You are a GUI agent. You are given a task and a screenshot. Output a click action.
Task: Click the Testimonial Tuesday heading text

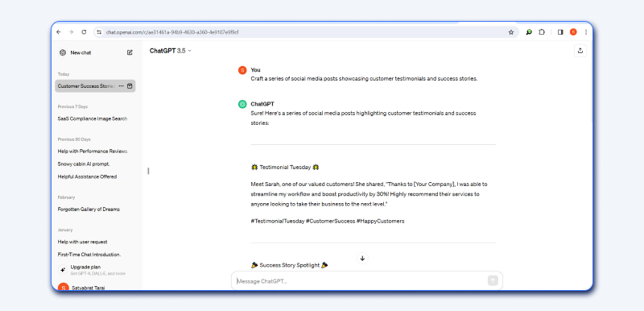[285, 168]
